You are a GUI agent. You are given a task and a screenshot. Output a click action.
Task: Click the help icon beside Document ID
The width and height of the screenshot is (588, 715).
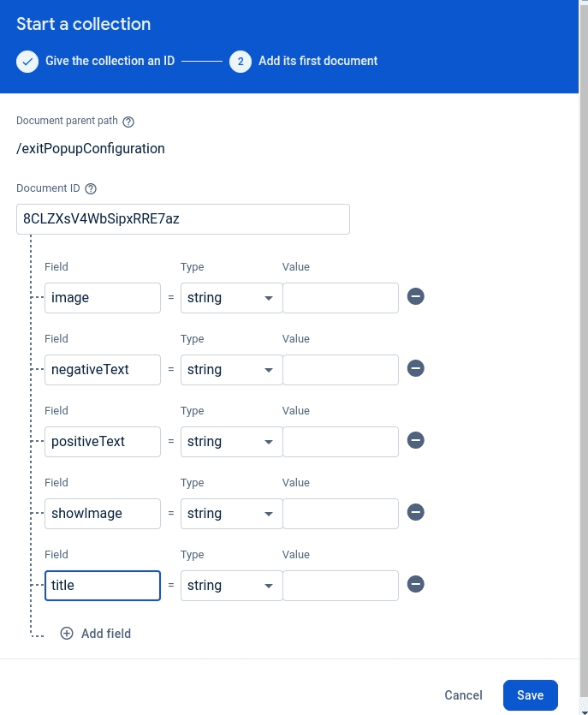(91, 188)
